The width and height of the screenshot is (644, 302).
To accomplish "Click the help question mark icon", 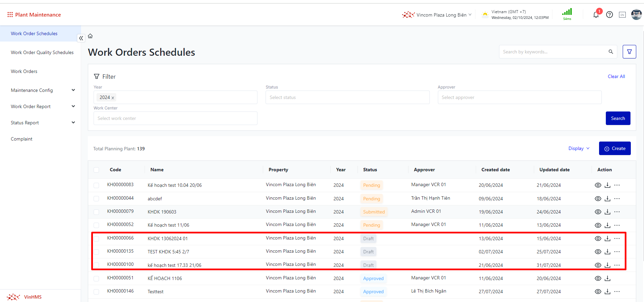I will point(610,15).
